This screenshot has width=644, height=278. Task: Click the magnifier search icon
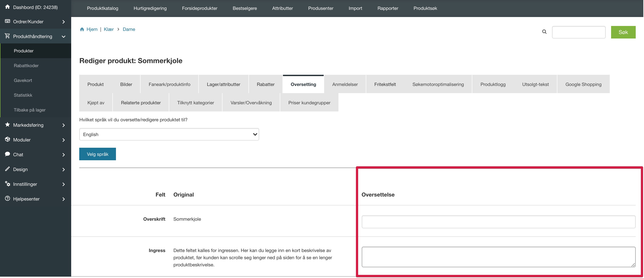pos(544,32)
